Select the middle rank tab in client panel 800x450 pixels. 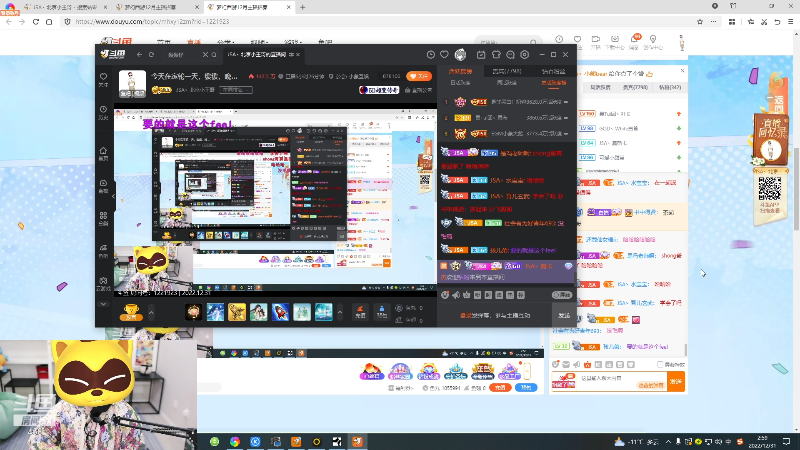507,71
